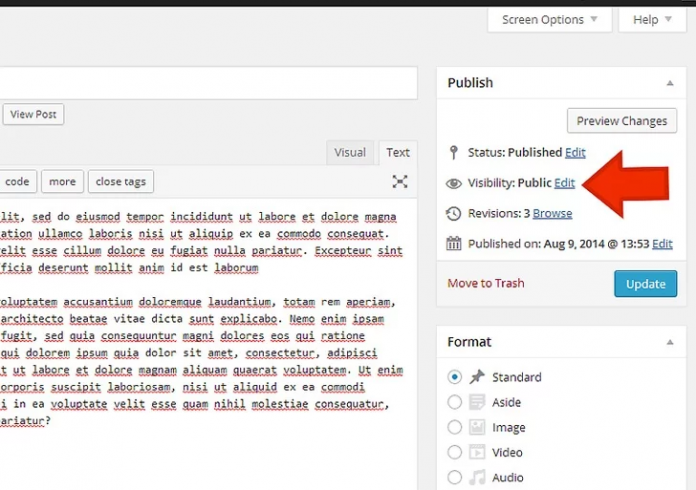This screenshot has width=696, height=490.
Task: Choose the Image format radio button
Action: coord(455,427)
